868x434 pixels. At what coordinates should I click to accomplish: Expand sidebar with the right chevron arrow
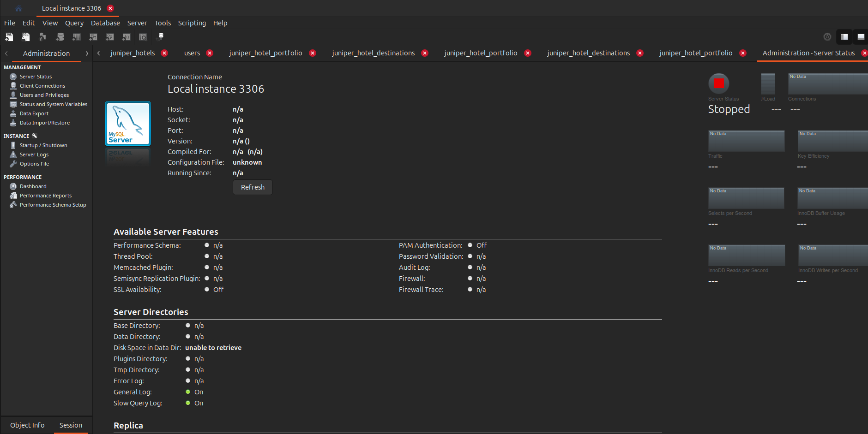click(87, 54)
